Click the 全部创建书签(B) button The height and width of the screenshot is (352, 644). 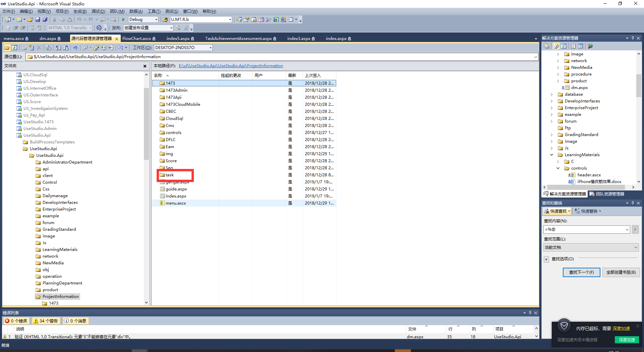click(621, 272)
